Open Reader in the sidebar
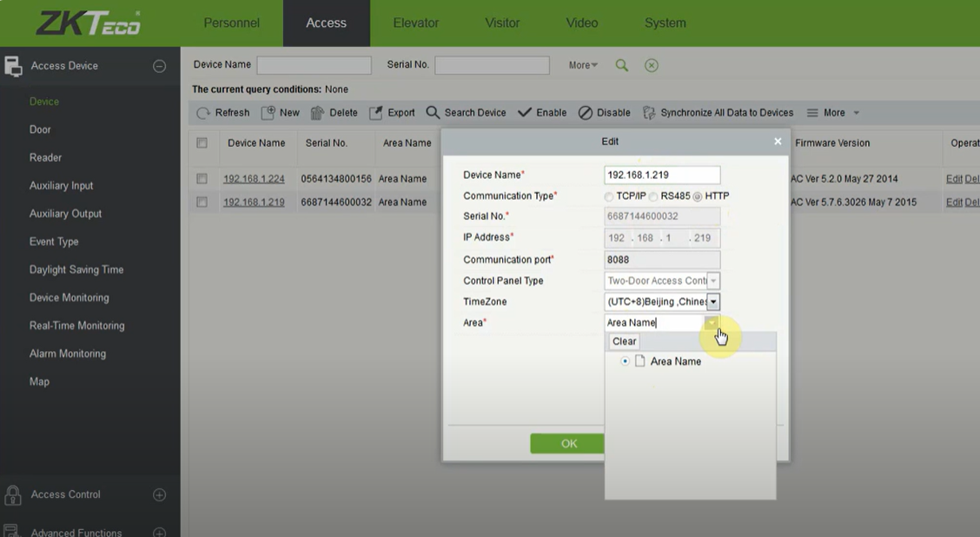Image resolution: width=980 pixels, height=537 pixels. 46,157
